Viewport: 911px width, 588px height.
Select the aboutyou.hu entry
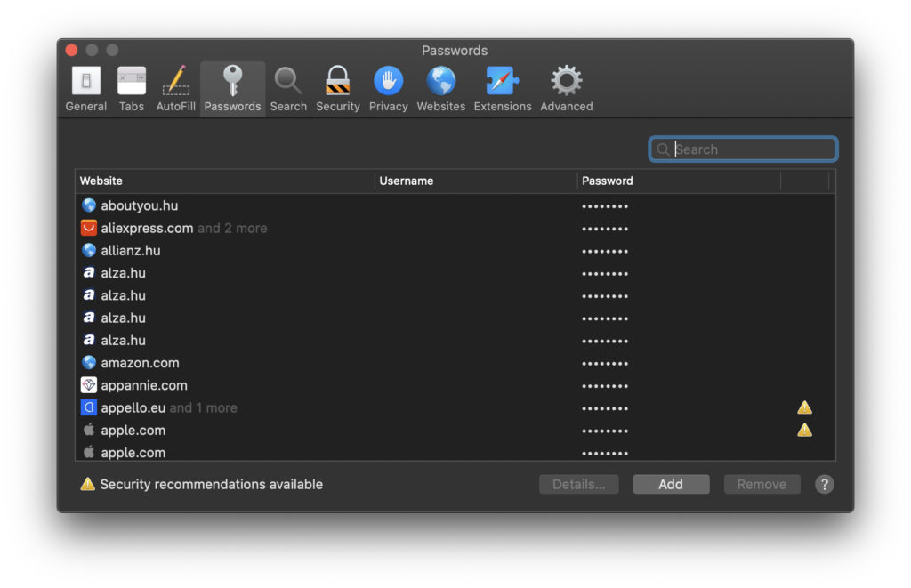(455, 205)
